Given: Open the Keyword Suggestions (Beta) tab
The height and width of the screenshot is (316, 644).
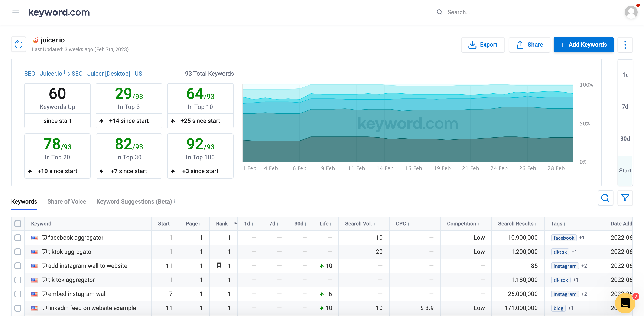Looking at the screenshot, I should click(134, 201).
